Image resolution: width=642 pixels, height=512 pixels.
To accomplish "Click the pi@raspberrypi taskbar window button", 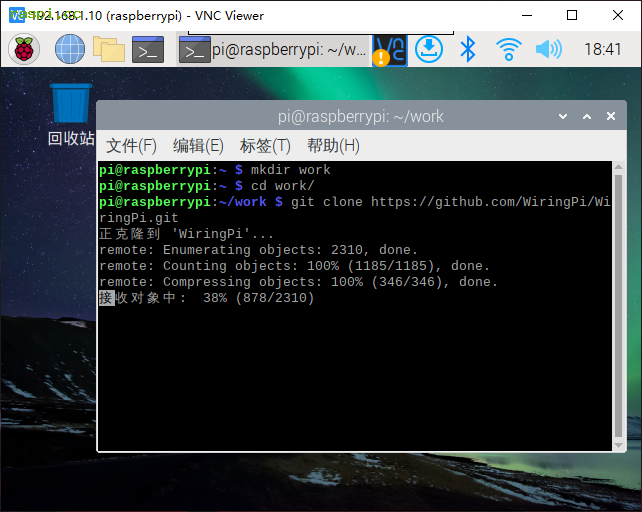I will tap(274, 49).
